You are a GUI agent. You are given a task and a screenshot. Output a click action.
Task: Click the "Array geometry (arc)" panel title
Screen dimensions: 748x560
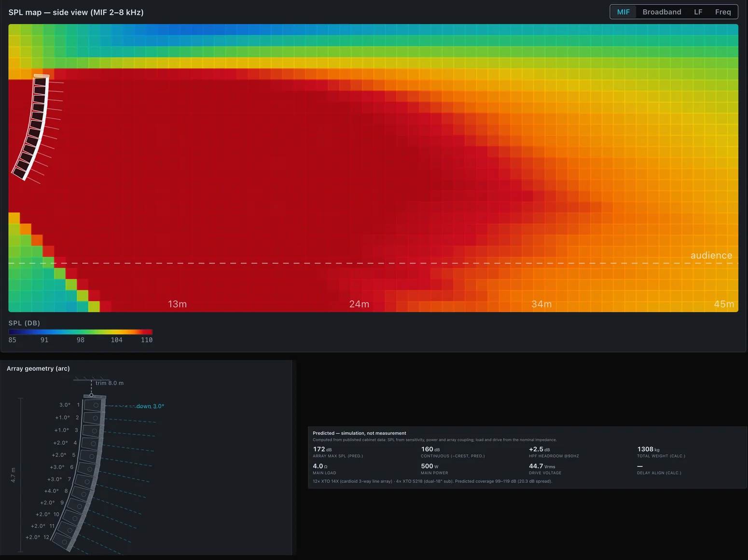coord(38,368)
